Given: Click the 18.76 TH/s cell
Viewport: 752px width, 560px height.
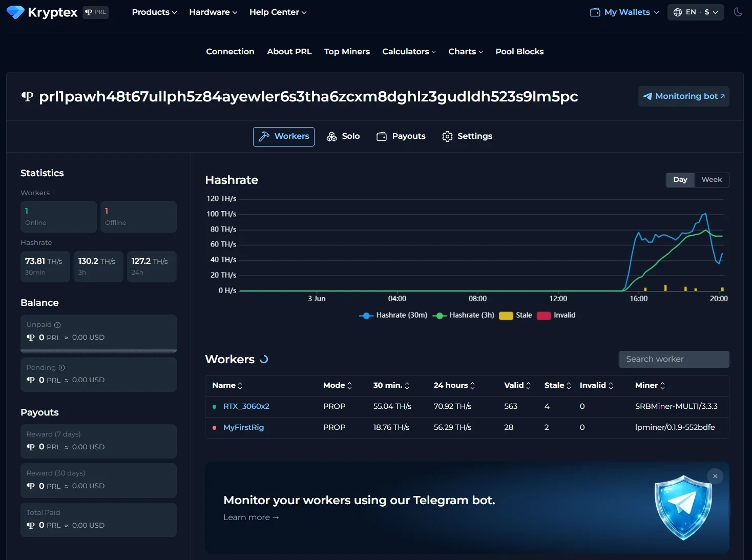Looking at the screenshot, I should tap(391, 427).
